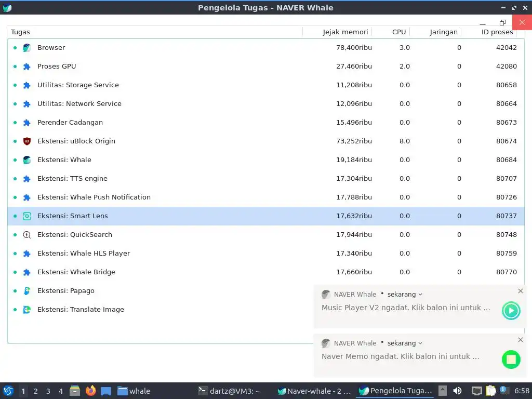
Task: Expand the Naver Memo notification chevron
Action: pos(420,343)
